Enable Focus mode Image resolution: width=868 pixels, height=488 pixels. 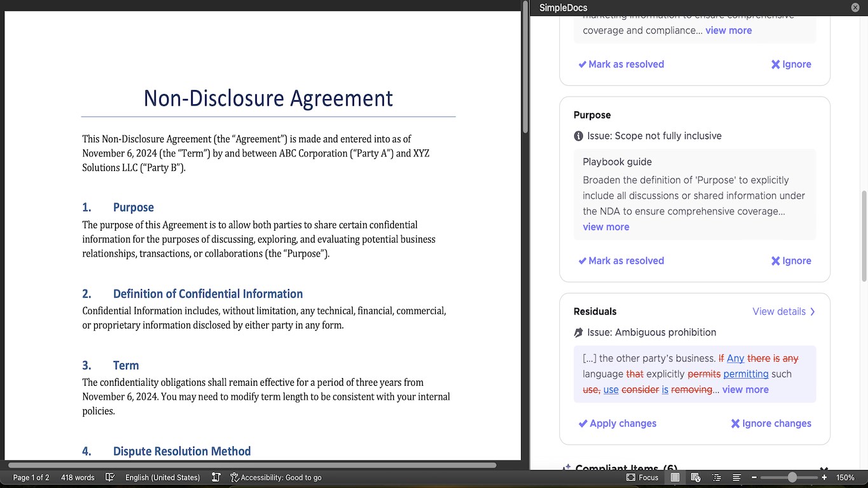coord(642,477)
